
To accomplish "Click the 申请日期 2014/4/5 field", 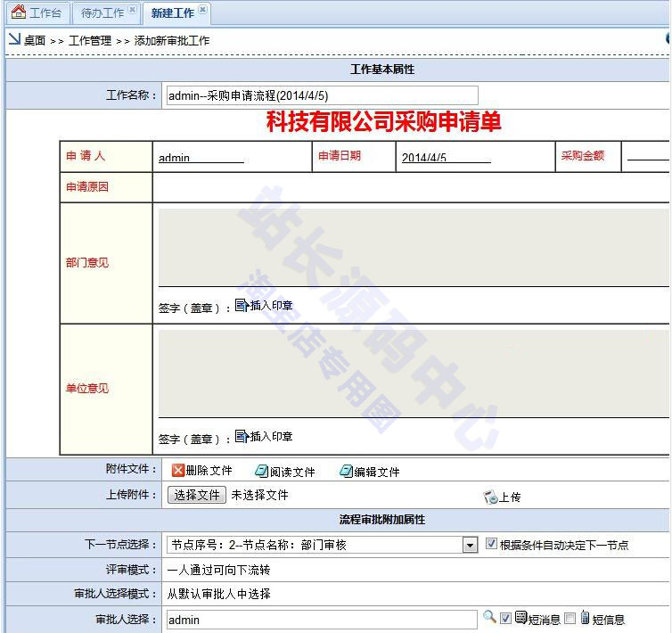I will pos(447,158).
